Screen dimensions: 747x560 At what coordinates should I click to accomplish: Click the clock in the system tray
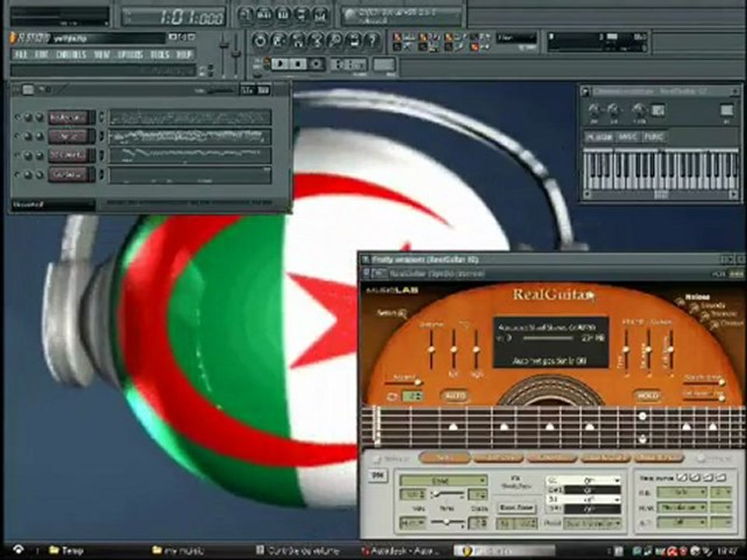pos(727,551)
